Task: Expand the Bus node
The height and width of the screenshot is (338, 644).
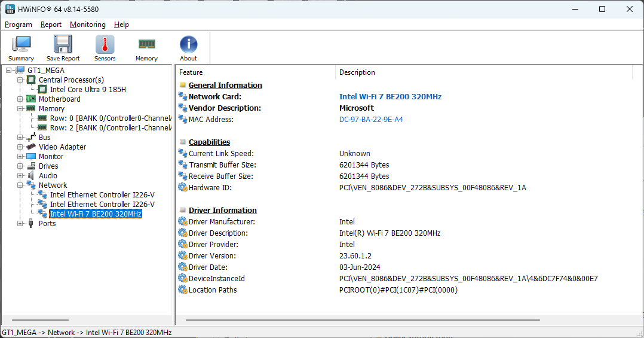Action: [20, 138]
